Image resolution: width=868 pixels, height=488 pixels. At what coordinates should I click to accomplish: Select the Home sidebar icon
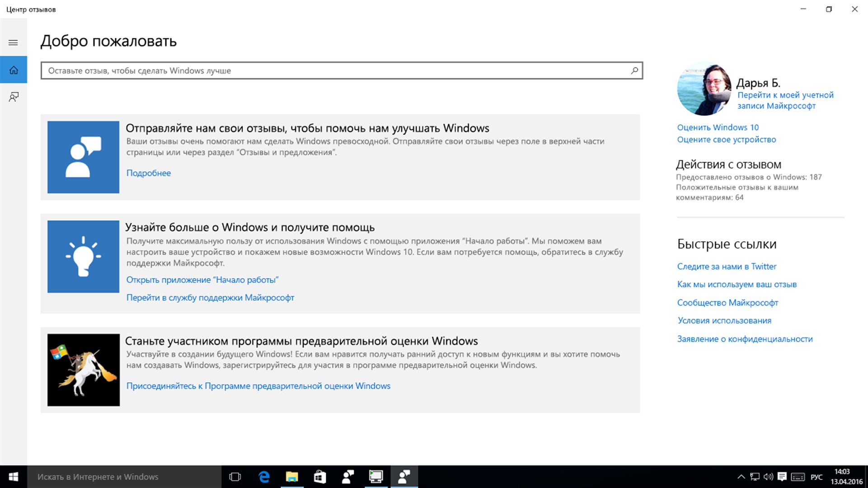click(14, 70)
